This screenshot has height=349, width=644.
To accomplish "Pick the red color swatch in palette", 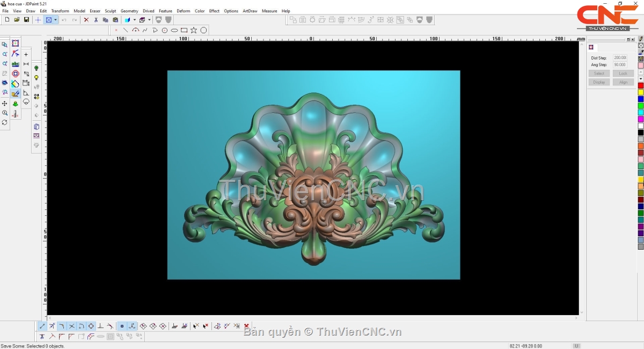I will click(640, 86).
